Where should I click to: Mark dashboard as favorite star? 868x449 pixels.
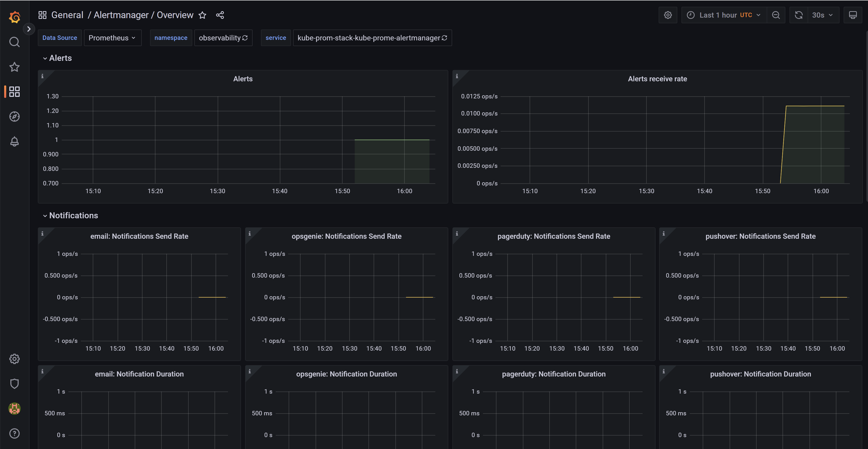pyautogui.click(x=202, y=15)
